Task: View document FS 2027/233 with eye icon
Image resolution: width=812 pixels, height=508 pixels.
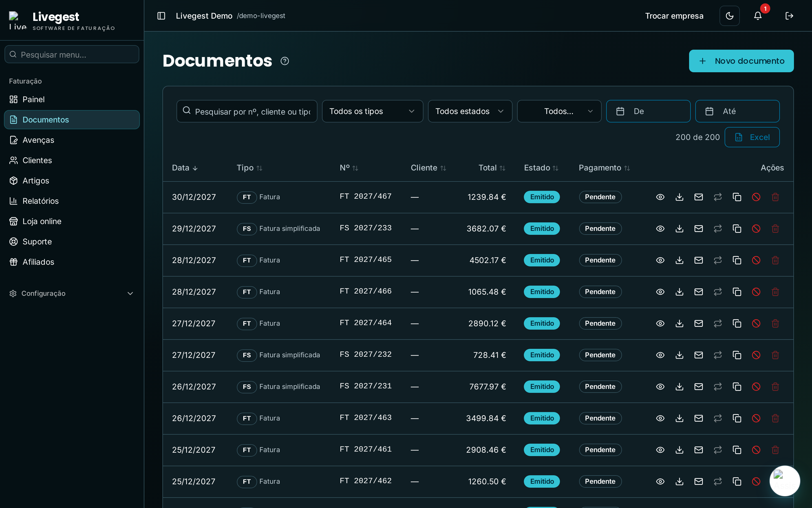Action: (x=660, y=229)
